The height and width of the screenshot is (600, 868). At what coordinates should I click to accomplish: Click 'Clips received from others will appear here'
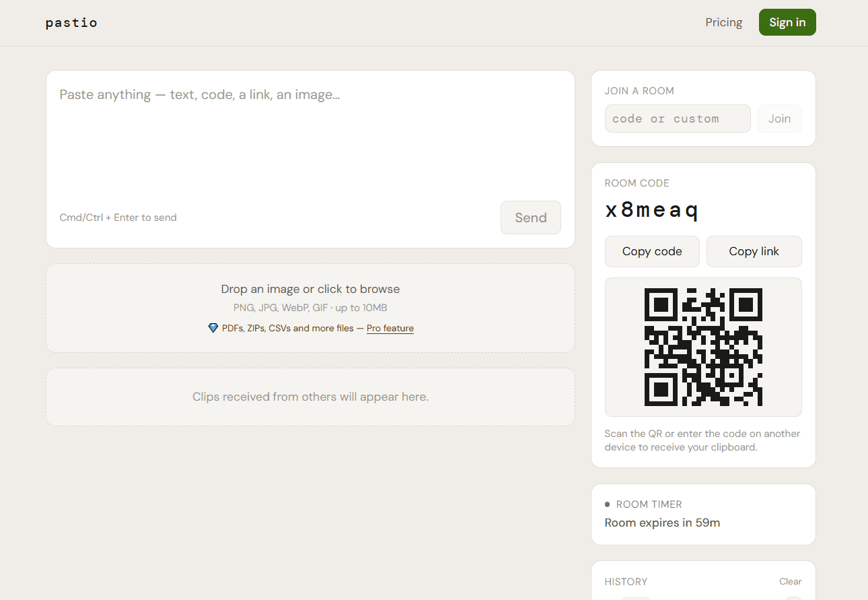click(310, 397)
